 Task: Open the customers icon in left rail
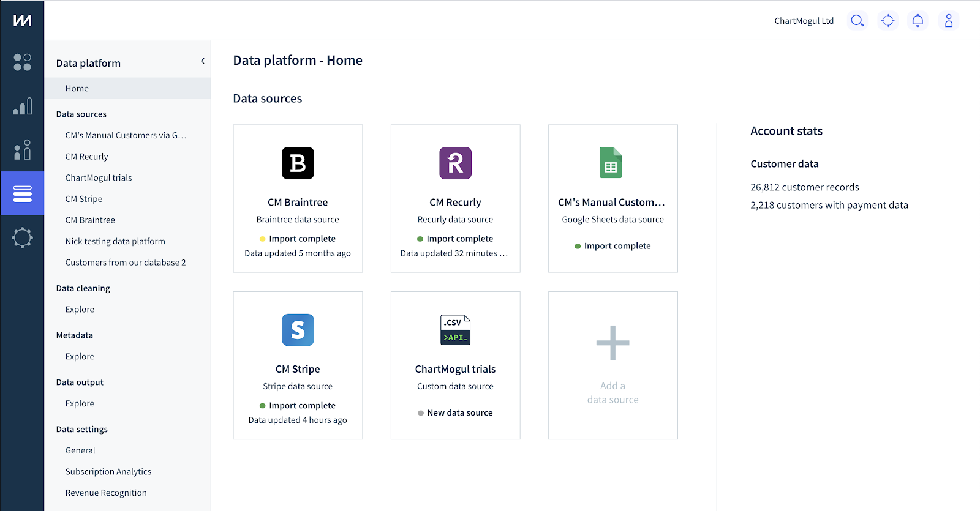tap(22, 150)
